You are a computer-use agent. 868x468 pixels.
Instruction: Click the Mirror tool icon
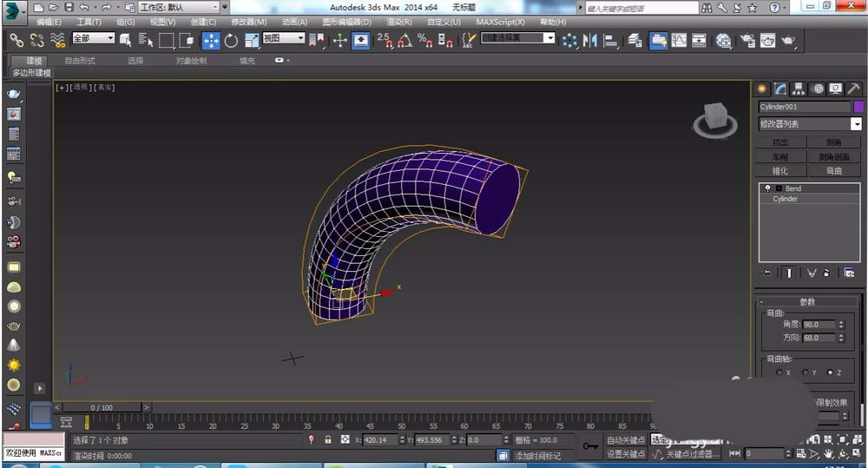coord(591,40)
